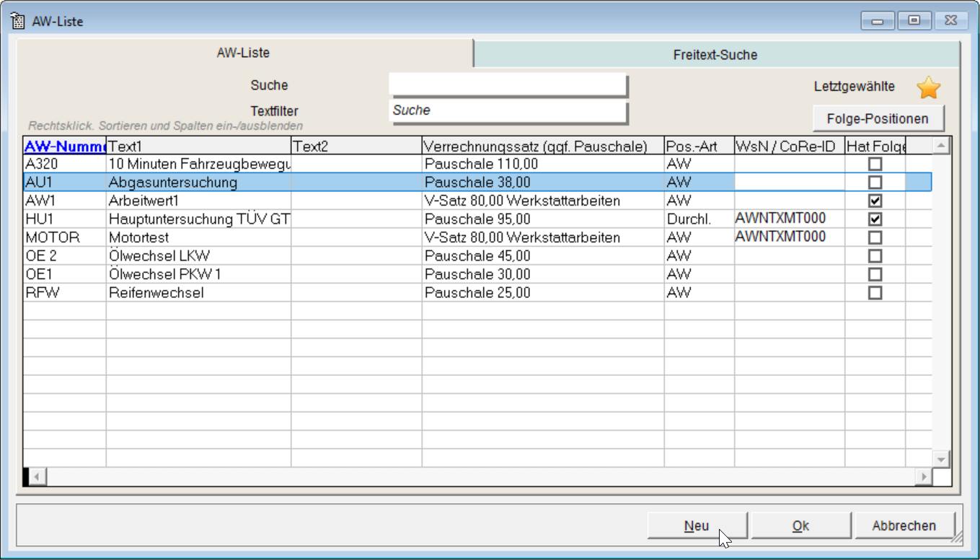Select the 'Reifenwechsel' cell
This screenshot has width=980, height=560.
[x=198, y=292]
